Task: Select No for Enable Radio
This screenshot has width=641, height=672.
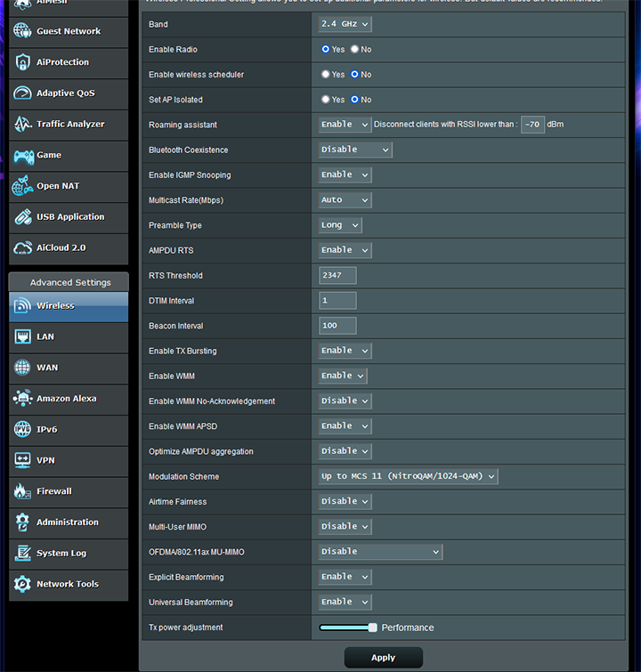Action: (x=355, y=50)
